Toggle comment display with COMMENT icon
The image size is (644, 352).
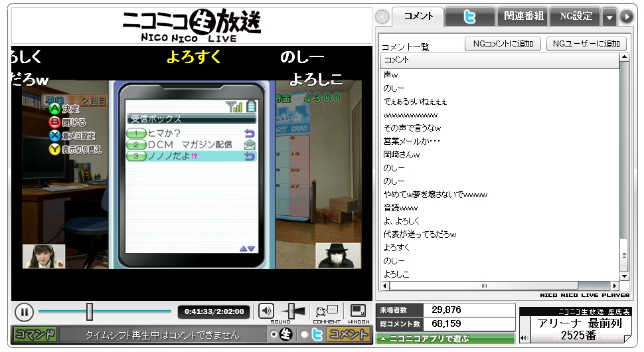click(x=326, y=310)
